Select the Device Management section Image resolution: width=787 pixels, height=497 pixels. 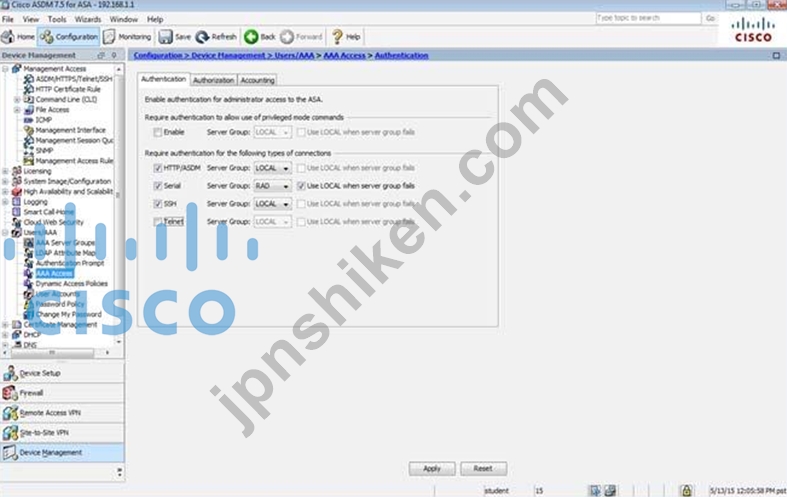click(x=62, y=453)
